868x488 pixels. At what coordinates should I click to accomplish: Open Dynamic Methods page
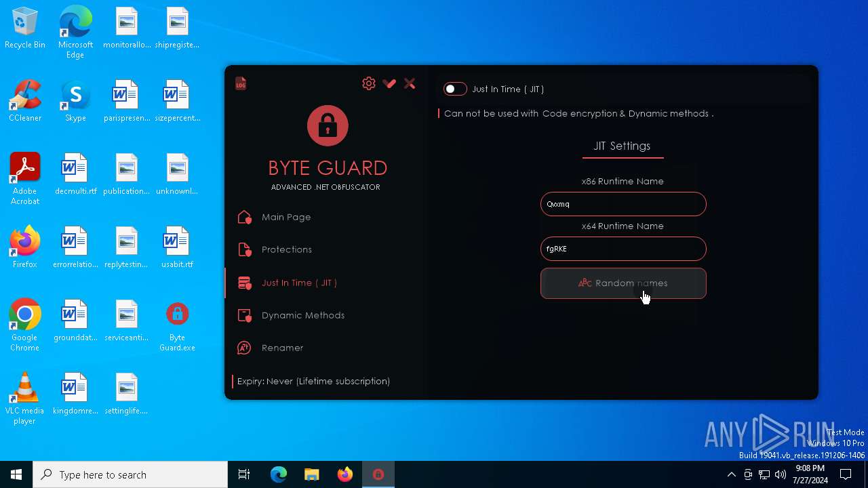click(x=303, y=315)
